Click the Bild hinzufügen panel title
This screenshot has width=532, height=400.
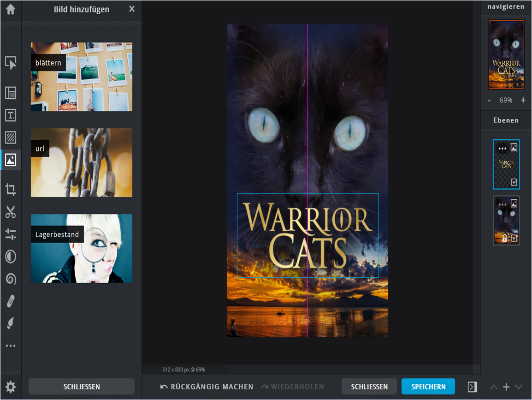click(x=82, y=9)
